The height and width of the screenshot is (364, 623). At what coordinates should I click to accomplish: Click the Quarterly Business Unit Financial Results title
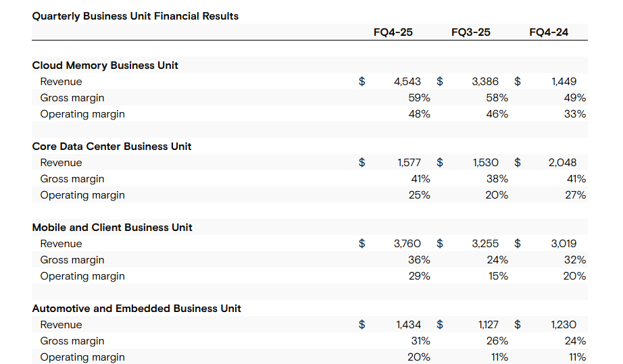pyautogui.click(x=135, y=16)
